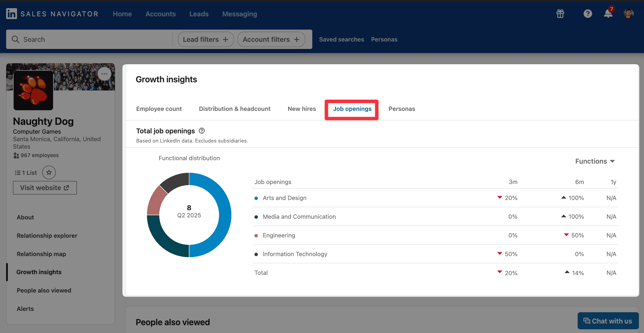644x333 pixels.
Task: Open the Leads menu
Action: (x=199, y=14)
